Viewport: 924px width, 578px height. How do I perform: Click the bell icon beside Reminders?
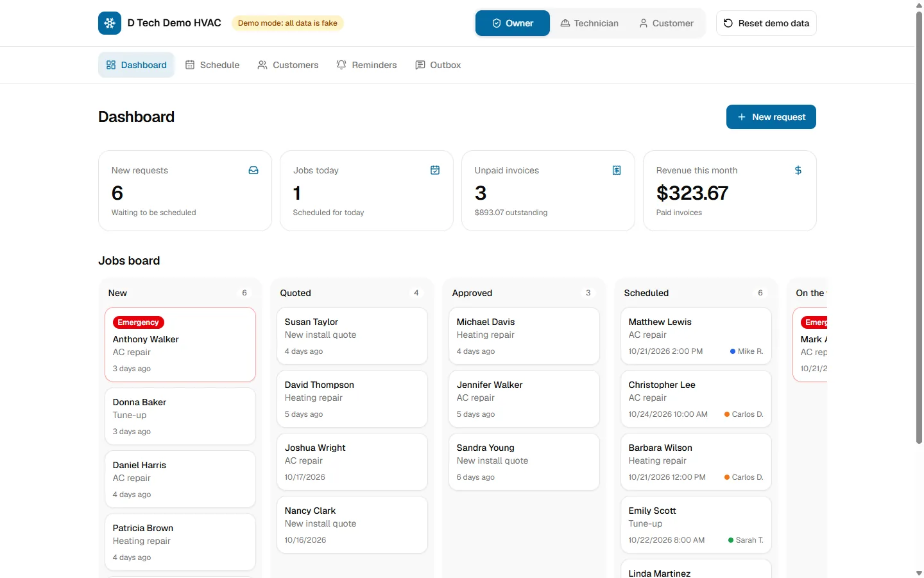click(341, 65)
